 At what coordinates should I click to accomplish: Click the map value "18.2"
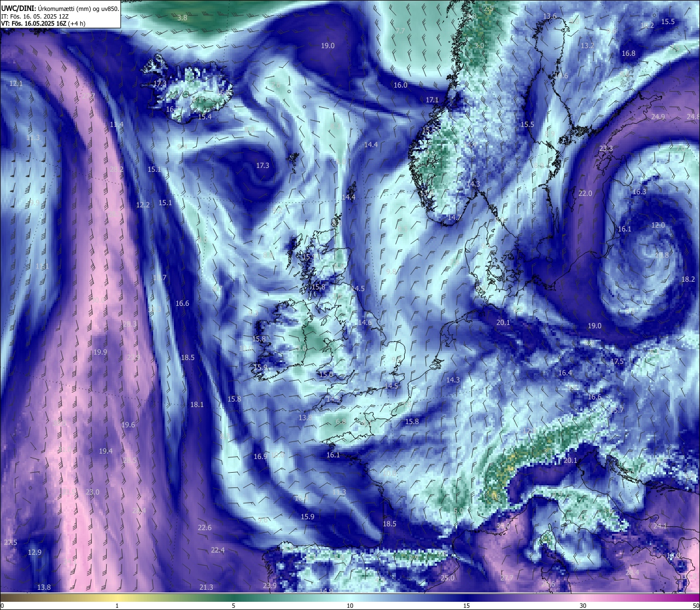tap(688, 280)
